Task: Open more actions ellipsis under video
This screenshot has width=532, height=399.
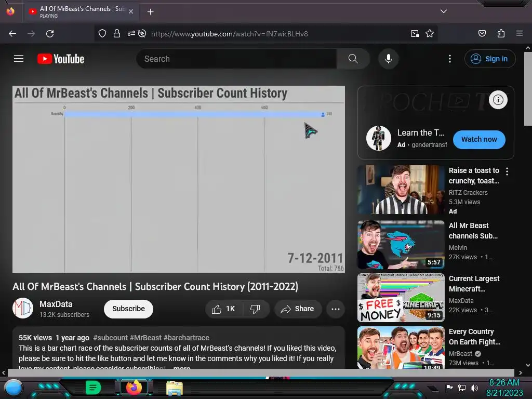Action: pos(336,309)
